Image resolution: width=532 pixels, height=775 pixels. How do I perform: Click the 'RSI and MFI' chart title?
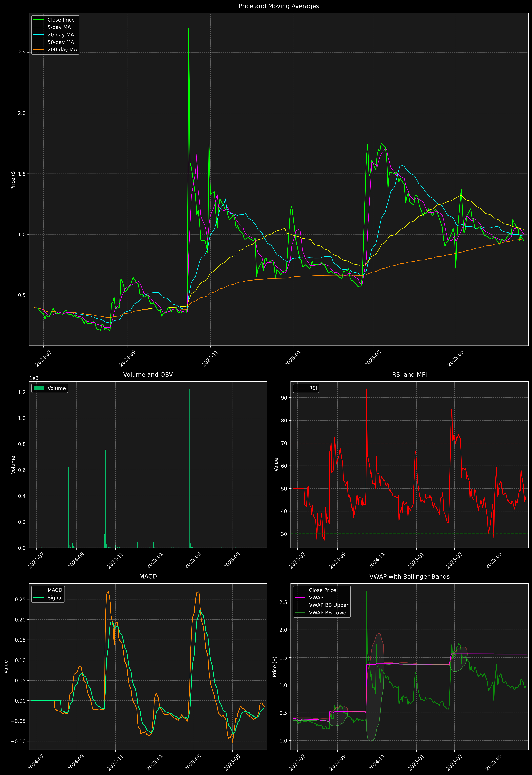pyautogui.click(x=409, y=374)
